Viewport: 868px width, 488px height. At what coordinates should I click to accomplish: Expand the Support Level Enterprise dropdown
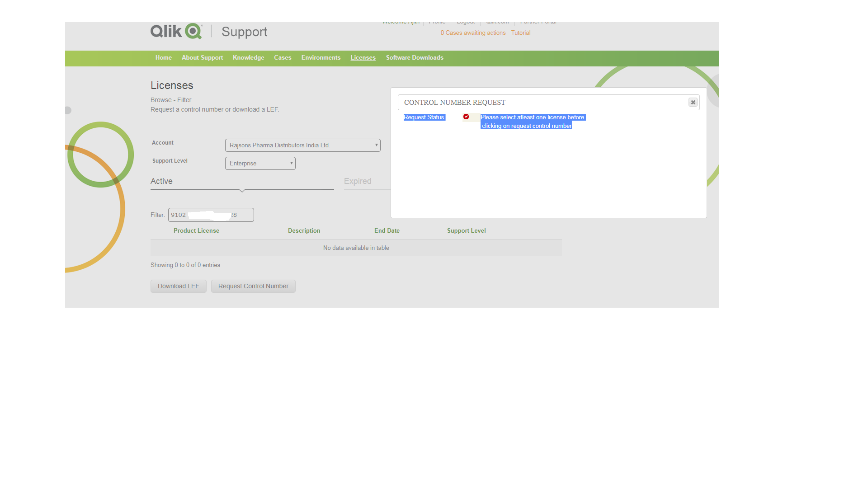[x=260, y=164]
